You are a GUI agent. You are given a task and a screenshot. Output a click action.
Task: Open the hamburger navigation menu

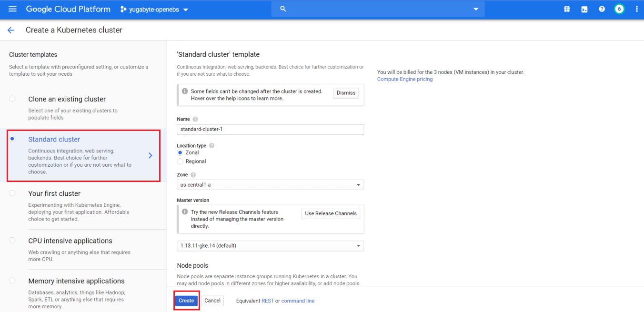[13, 9]
